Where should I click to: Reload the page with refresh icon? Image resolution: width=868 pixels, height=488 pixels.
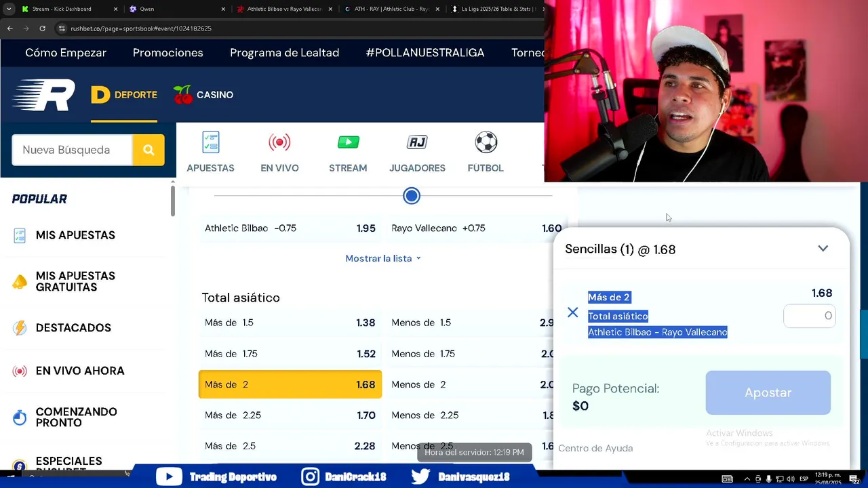pos(42,28)
